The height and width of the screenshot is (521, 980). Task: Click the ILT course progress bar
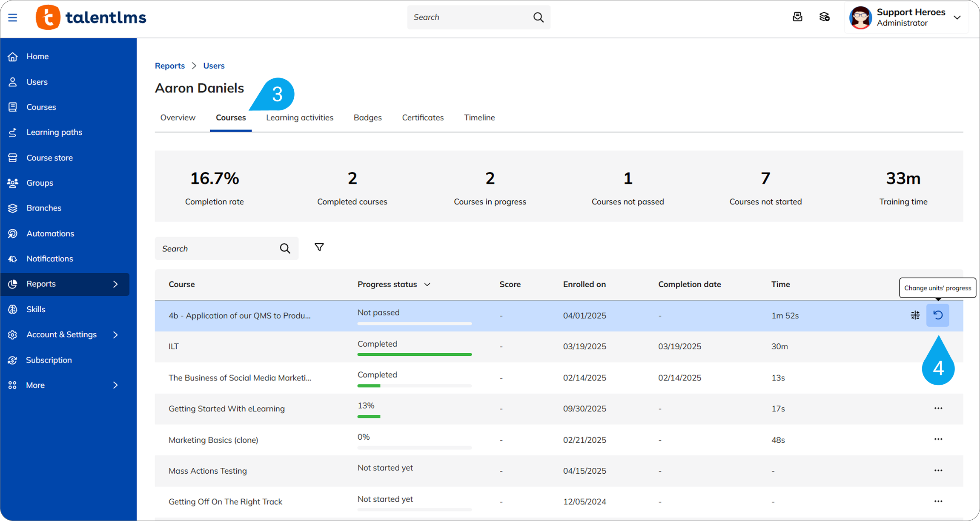point(414,354)
